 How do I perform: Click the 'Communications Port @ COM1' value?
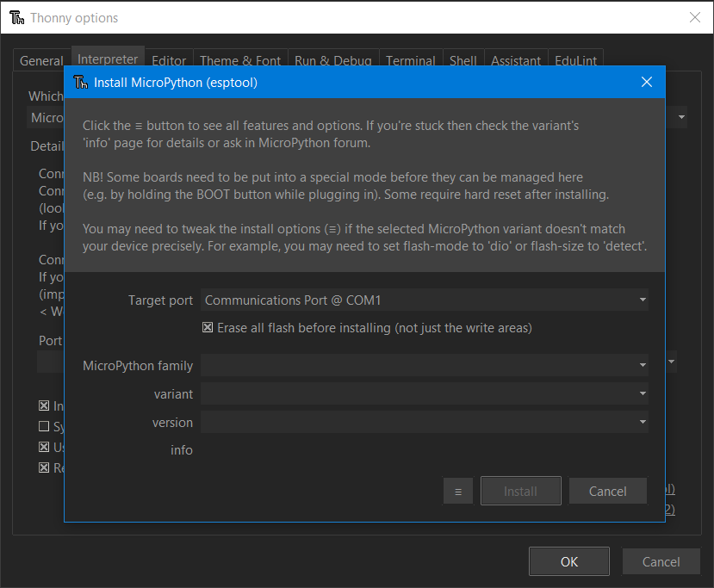293,300
